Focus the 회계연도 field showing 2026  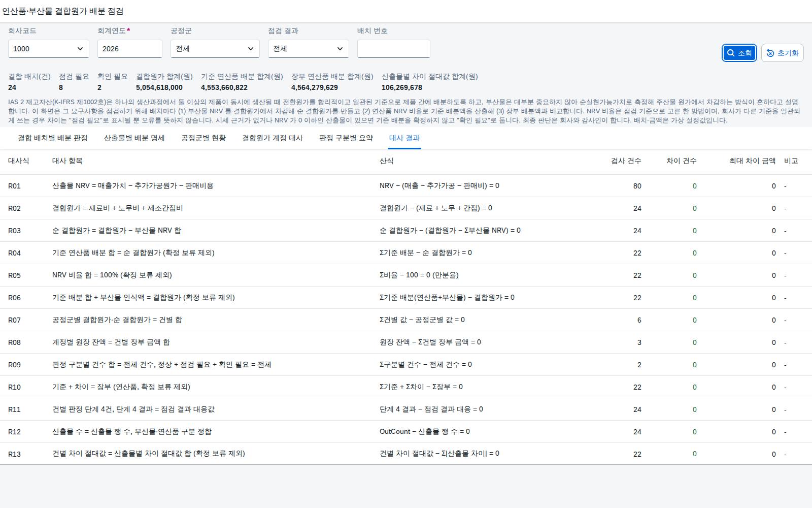click(130, 49)
